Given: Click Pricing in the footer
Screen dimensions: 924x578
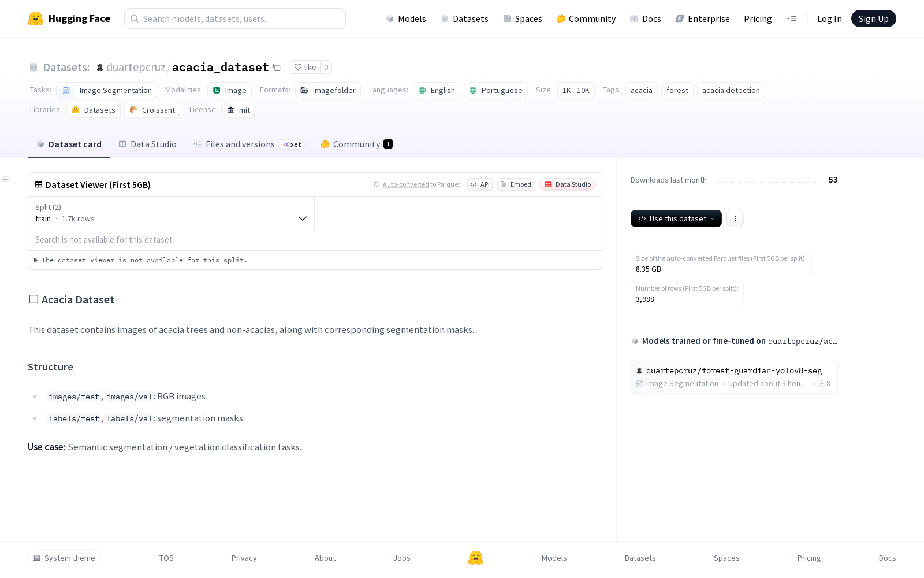Looking at the screenshot, I should [x=809, y=558].
